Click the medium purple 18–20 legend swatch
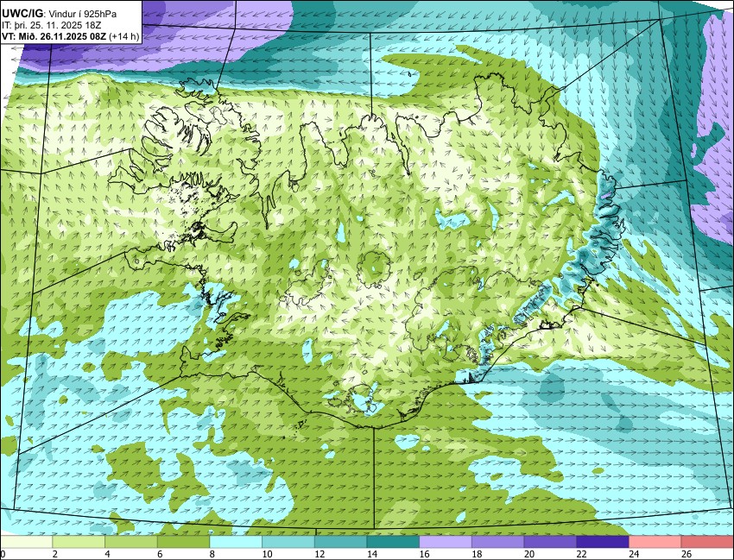This screenshot has width=734, height=560. [498, 542]
